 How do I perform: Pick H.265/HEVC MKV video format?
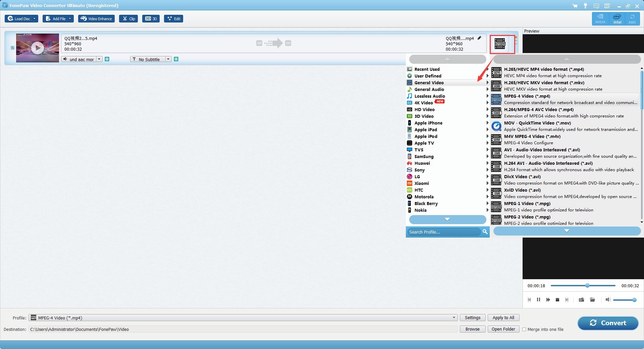click(x=565, y=86)
